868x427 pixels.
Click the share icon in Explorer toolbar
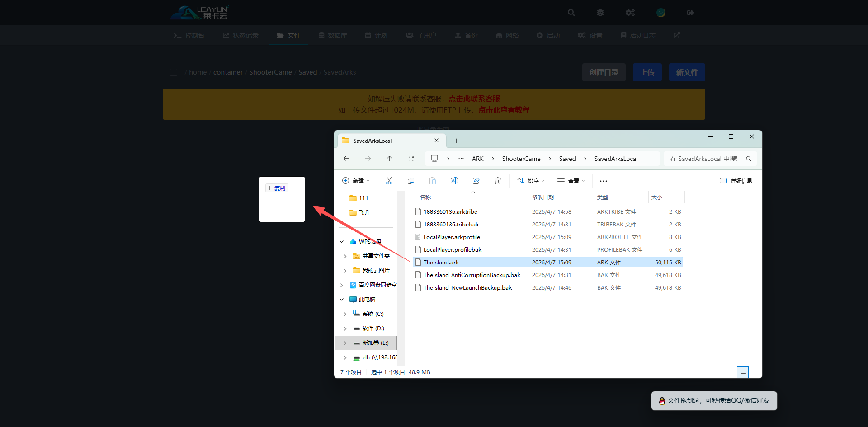tap(476, 181)
